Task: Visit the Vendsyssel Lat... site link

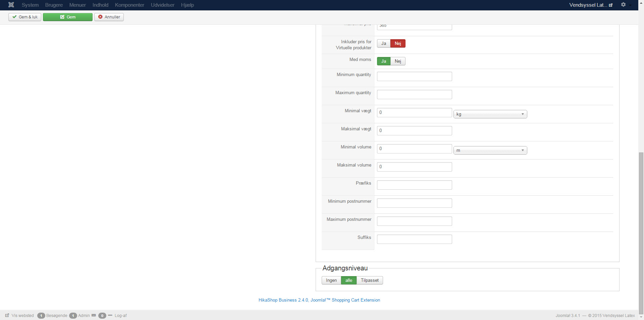Action: tap(591, 5)
